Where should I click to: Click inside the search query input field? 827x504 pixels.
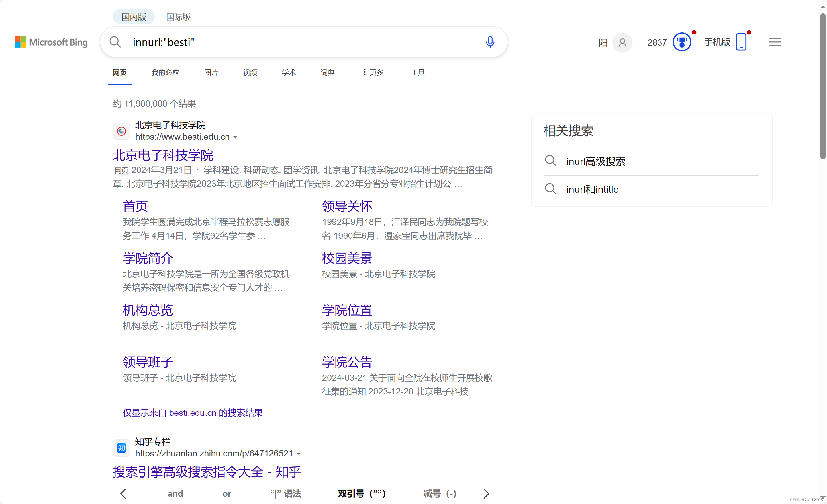pyautogui.click(x=302, y=42)
